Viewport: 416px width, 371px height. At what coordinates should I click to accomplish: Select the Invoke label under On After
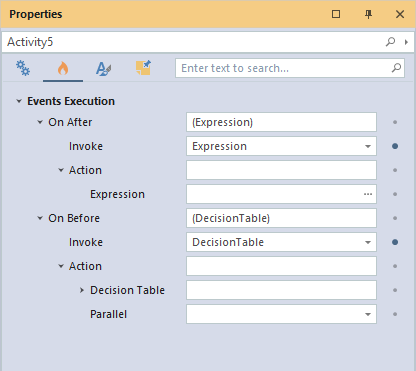pos(86,146)
